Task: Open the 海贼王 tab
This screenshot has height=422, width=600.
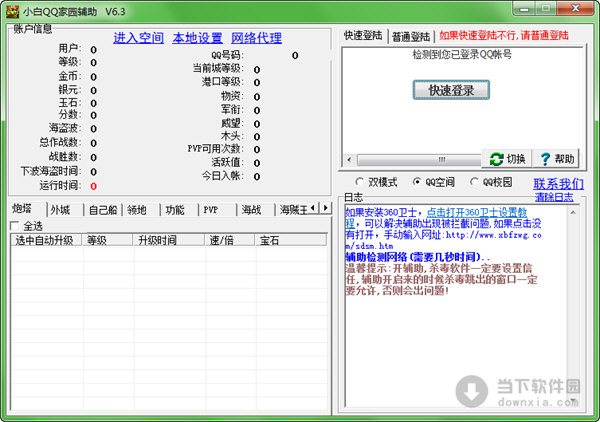Action: [293, 210]
